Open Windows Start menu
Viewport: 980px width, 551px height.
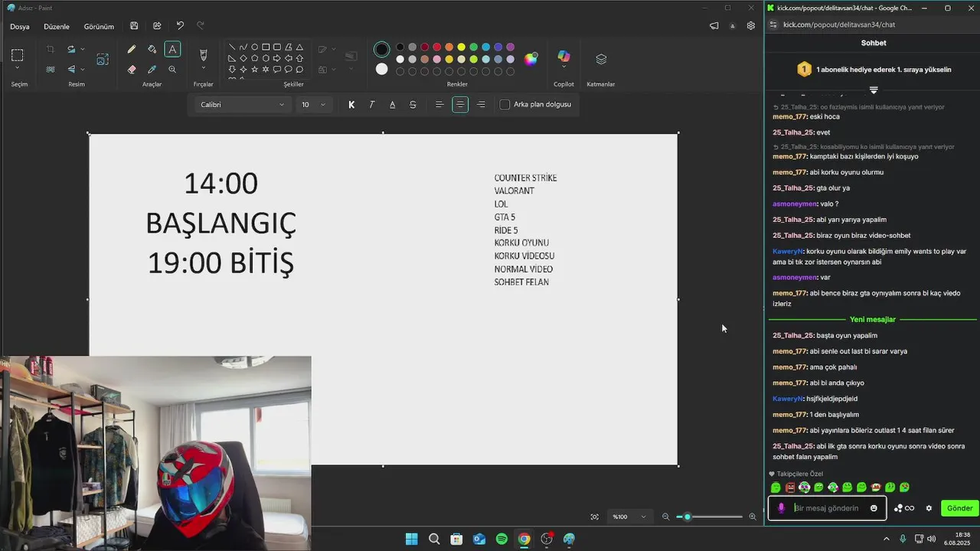(x=411, y=539)
